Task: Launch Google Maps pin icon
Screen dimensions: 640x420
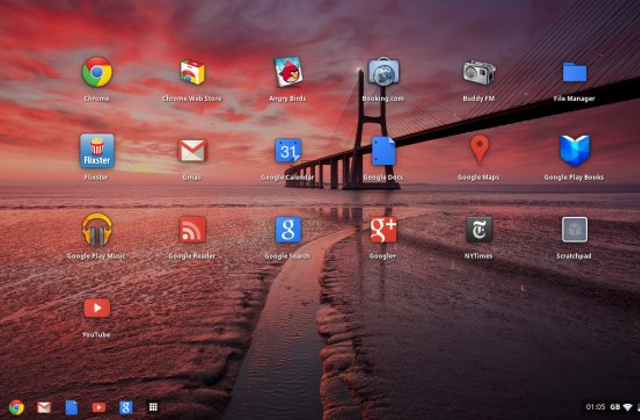Action: 479,150
